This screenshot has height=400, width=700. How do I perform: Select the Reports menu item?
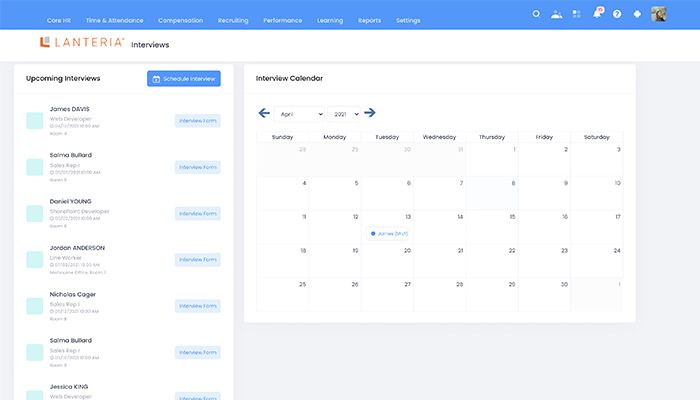click(369, 20)
